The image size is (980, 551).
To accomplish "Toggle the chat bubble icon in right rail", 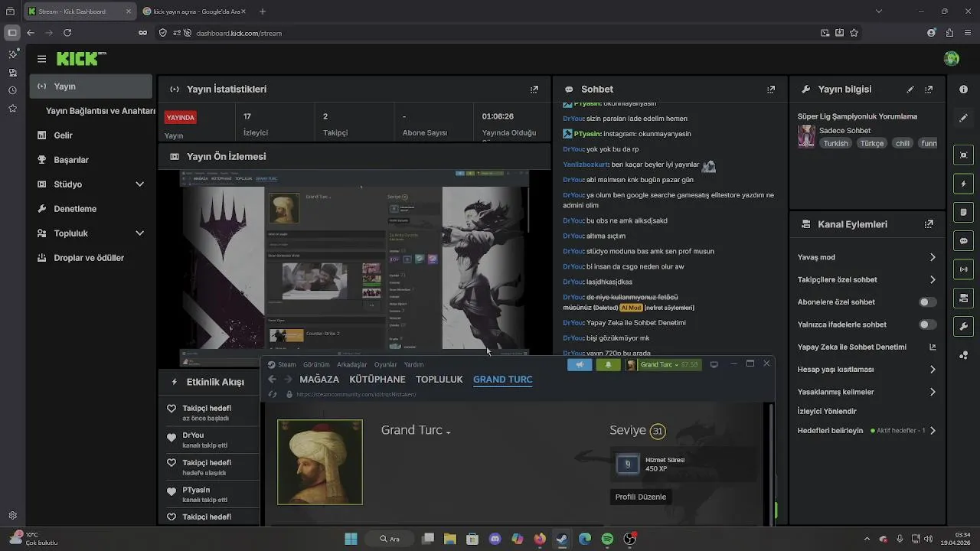I will [x=963, y=240].
